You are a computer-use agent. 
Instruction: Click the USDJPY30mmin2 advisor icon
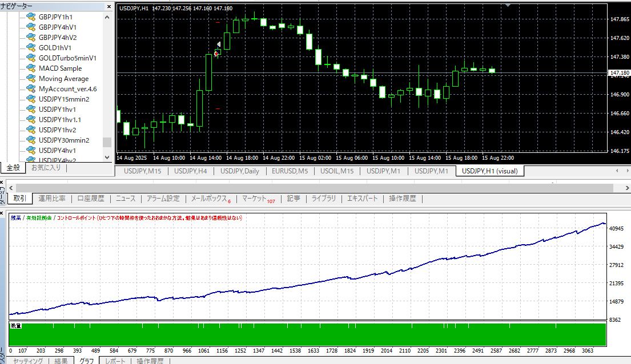(31, 140)
